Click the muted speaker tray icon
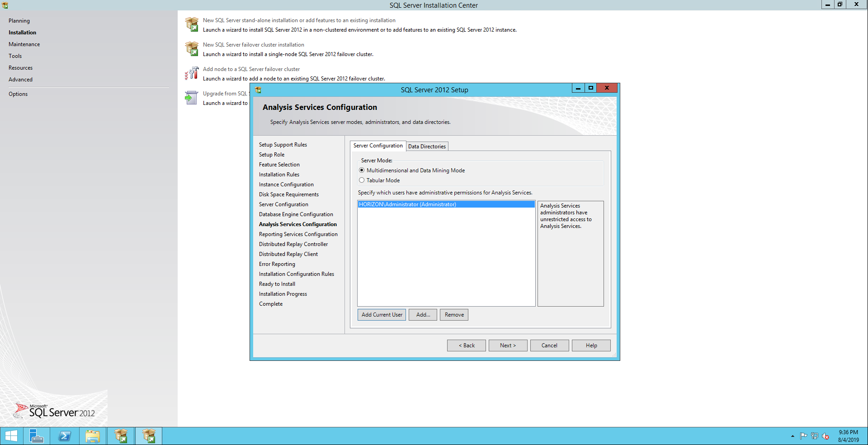The height and width of the screenshot is (445, 868). (826, 436)
